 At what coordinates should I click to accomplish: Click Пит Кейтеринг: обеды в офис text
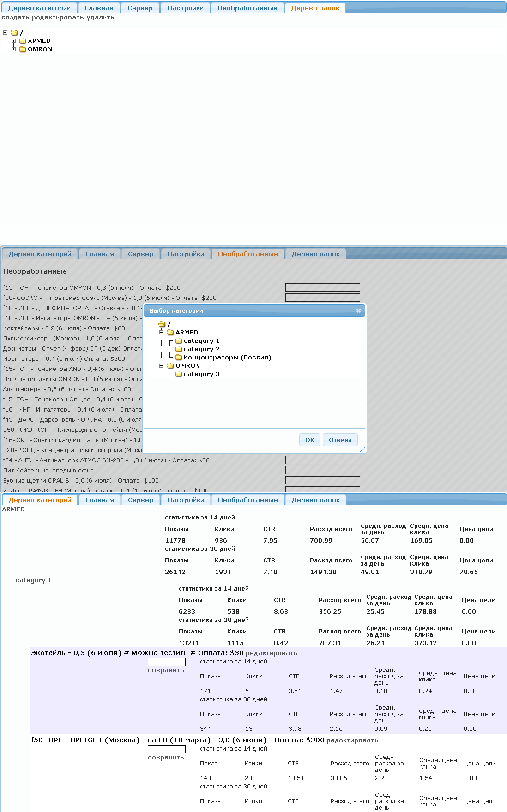(48, 471)
